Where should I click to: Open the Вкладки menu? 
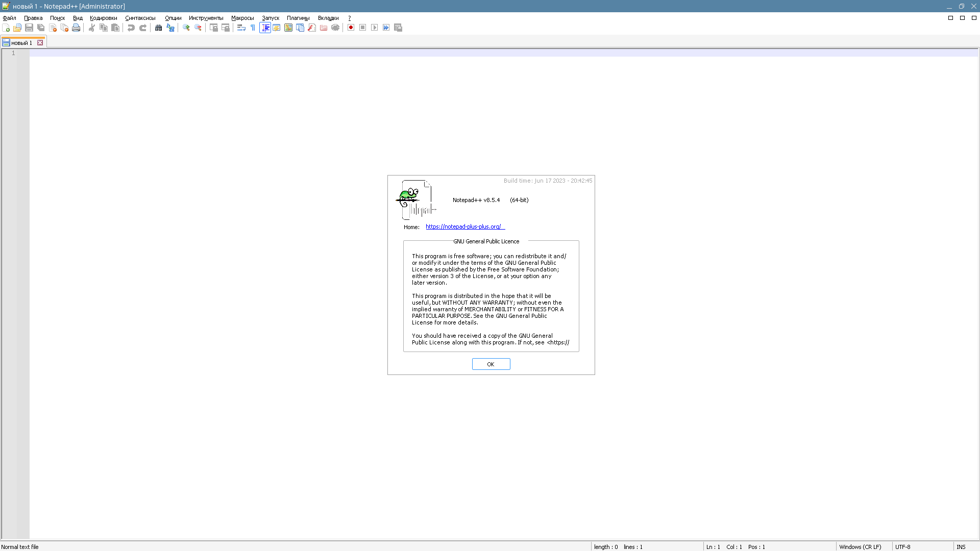click(328, 18)
